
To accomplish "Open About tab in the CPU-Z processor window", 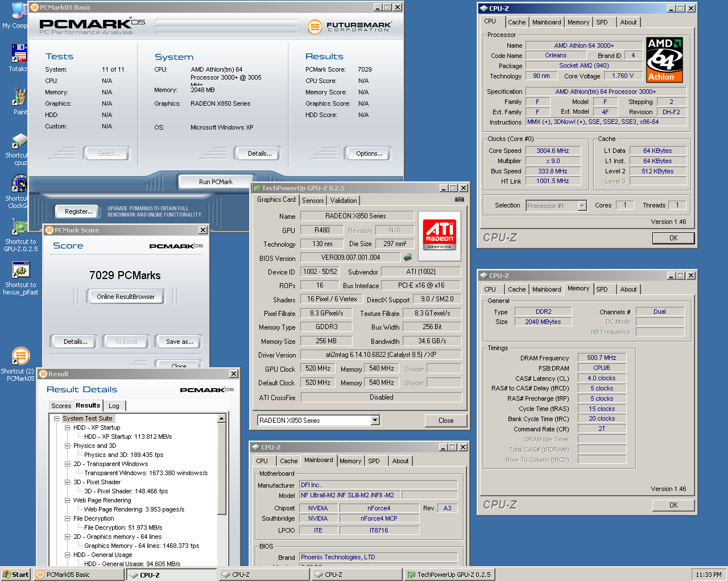I will pos(628,22).
